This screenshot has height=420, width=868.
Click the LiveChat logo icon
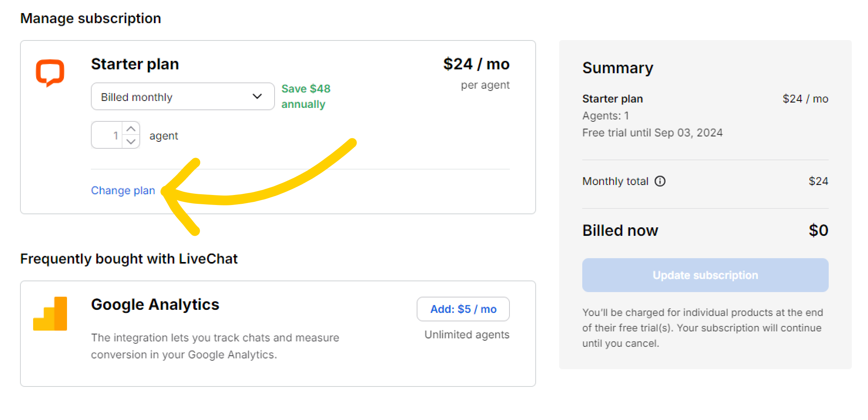(x=50, y=73)
